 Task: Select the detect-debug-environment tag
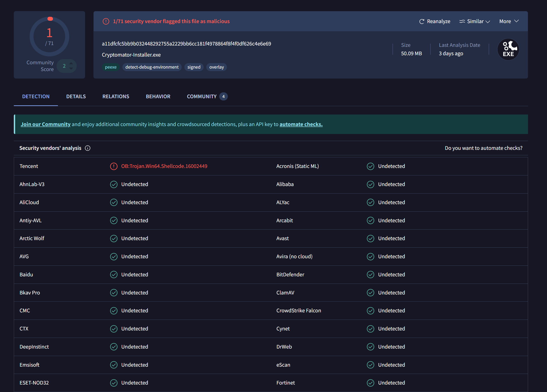tap(152, 67)
